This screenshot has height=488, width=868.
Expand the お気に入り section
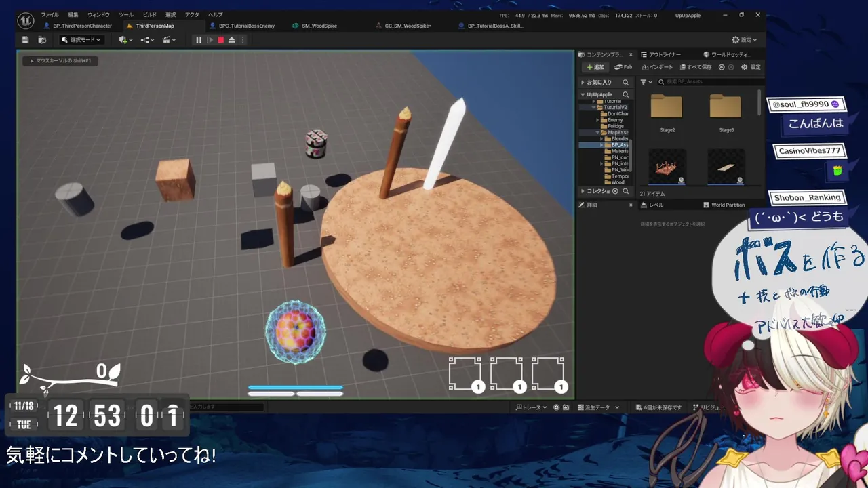click(583, 82)
